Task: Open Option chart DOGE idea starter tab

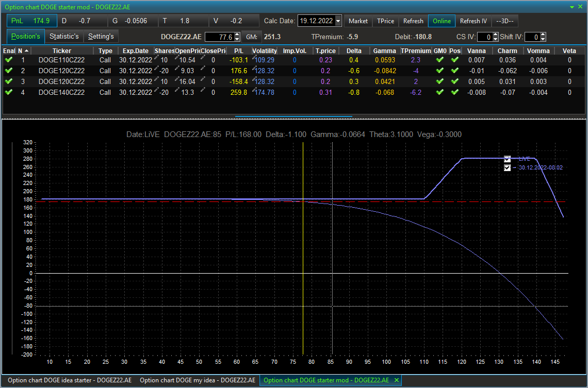Action: tap(70, 380)
